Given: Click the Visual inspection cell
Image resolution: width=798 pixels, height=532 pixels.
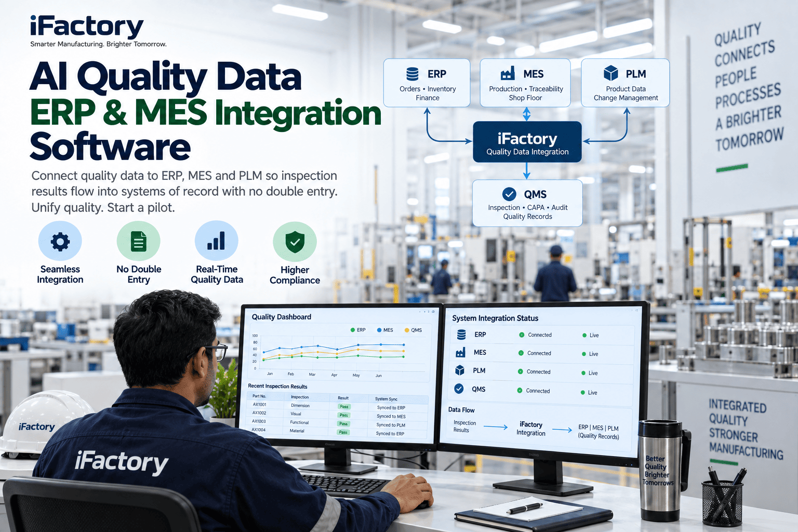Looking at the screenshot, I should tap(296, 414).
